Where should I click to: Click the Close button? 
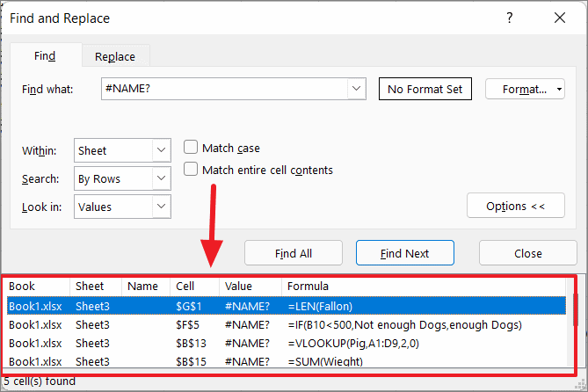coord(528,253)
